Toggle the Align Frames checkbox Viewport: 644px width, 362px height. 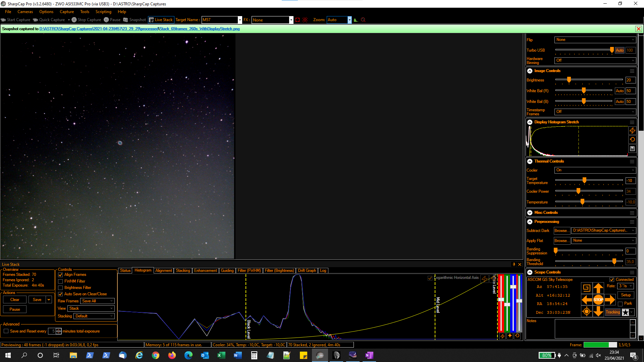click(61, 275)
